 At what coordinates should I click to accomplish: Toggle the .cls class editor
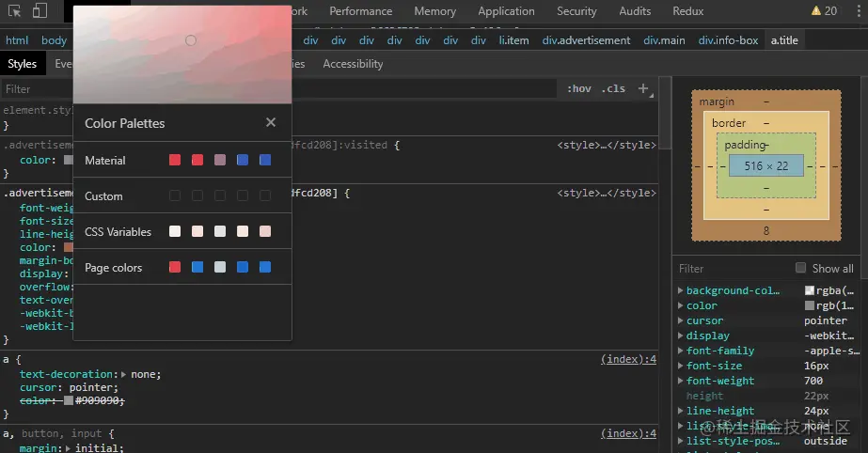point(613,88)
